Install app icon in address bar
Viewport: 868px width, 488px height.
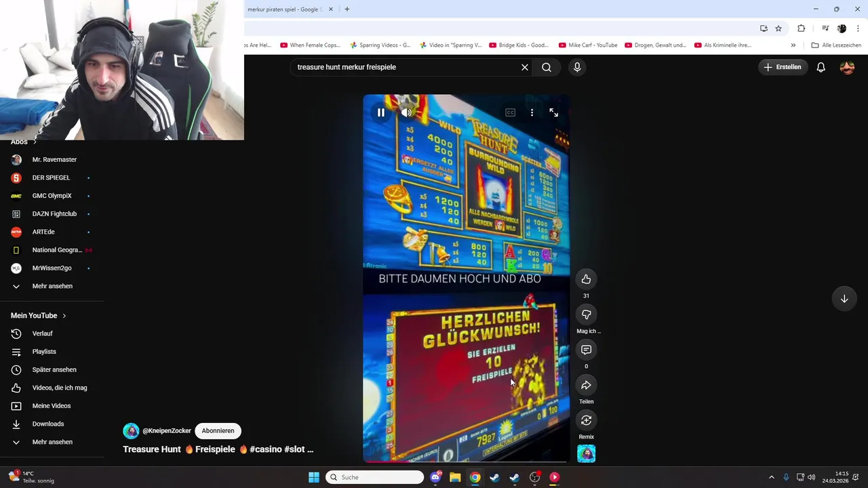tap(764, 28)
